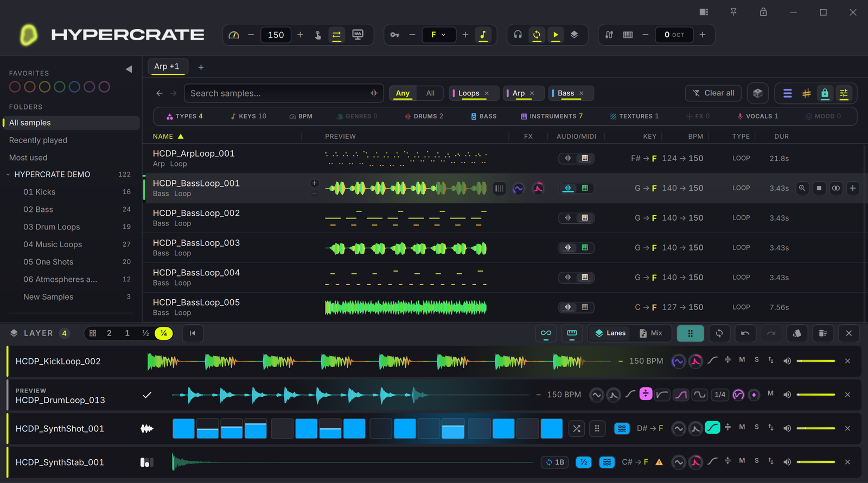Collapse the sidebar with the triangle arrow
The width and height of the screenshot is (868, 483).
[129, 69]
